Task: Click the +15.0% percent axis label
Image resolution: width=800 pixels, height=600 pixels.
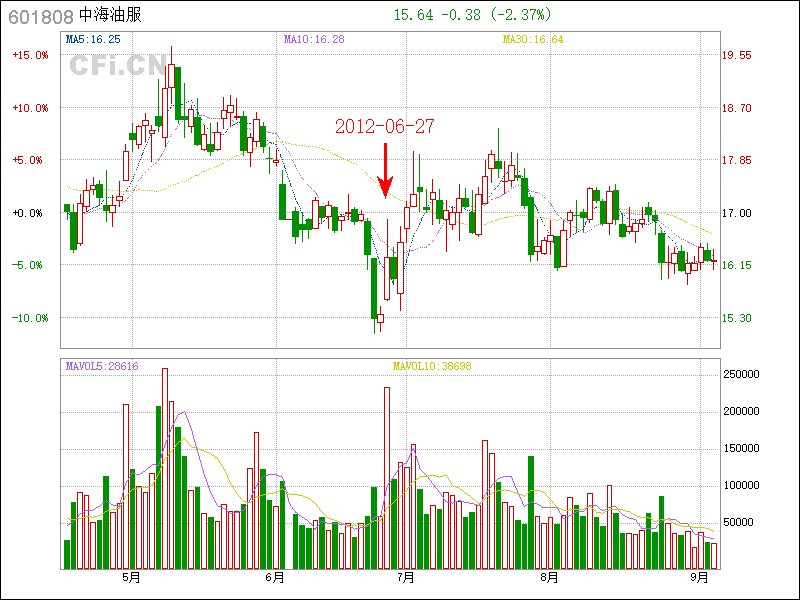Action: 30,55
